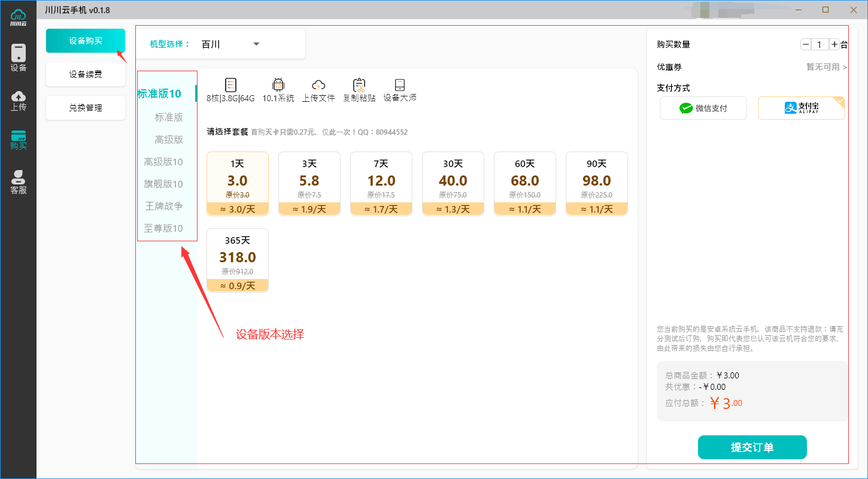
Task: Select the 旗舰版10 device version
Action: [x=163, y=184]
